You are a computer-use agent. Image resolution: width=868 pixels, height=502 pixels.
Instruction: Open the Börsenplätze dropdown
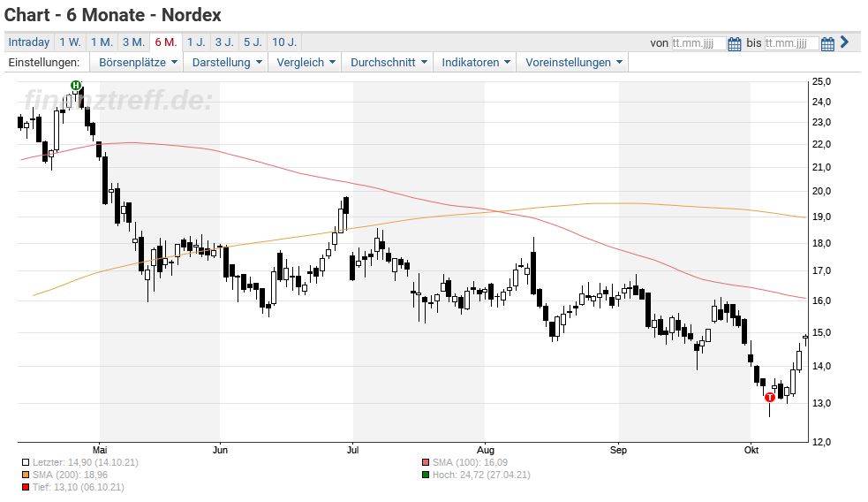[138, 63]
